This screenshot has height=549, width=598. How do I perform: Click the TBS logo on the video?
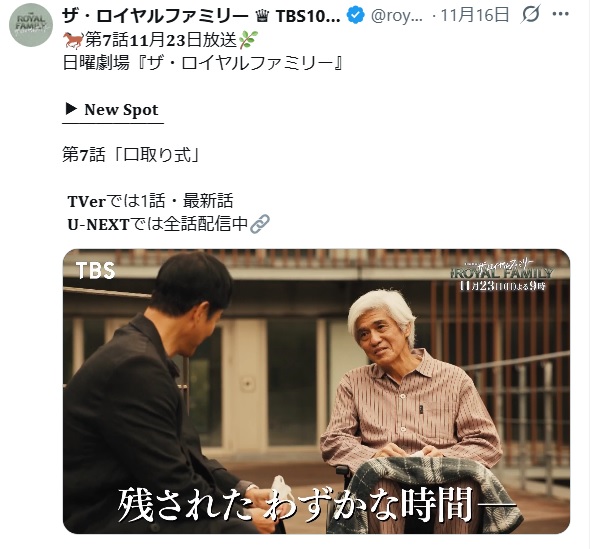95,270
